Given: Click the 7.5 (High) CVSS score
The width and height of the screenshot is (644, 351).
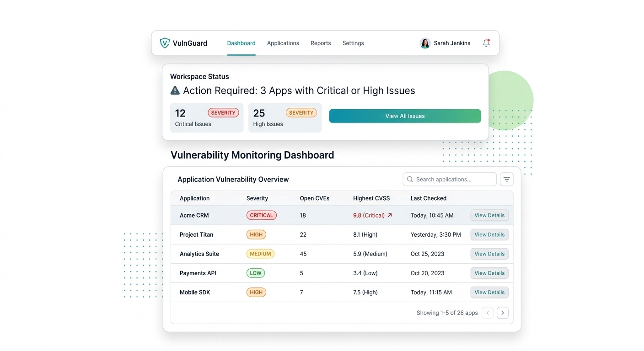Looking at the screenshot, I should point(365,292).
